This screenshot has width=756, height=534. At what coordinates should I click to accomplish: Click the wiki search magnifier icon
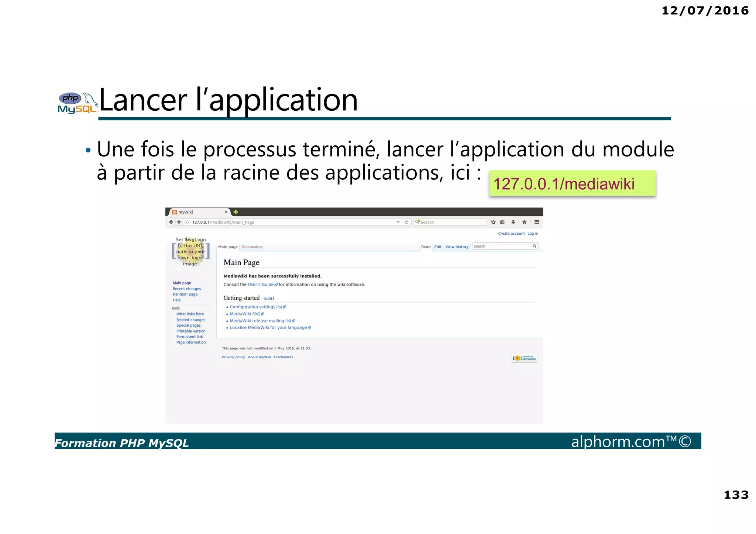point(534,246)
